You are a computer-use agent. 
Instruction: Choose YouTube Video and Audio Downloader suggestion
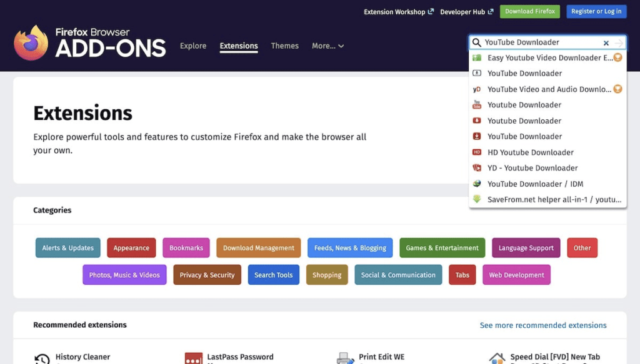point(547,89)
